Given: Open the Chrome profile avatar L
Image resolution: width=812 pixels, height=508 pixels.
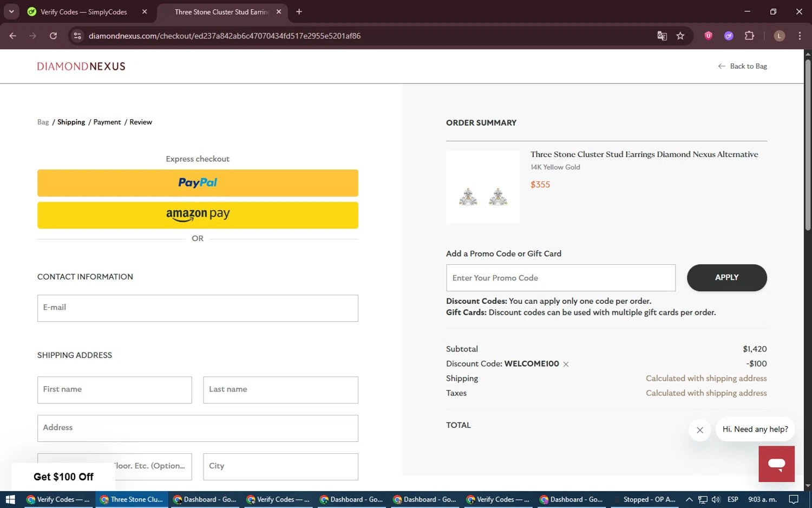Looking at the screenshot, I should [x=780, y=36].
